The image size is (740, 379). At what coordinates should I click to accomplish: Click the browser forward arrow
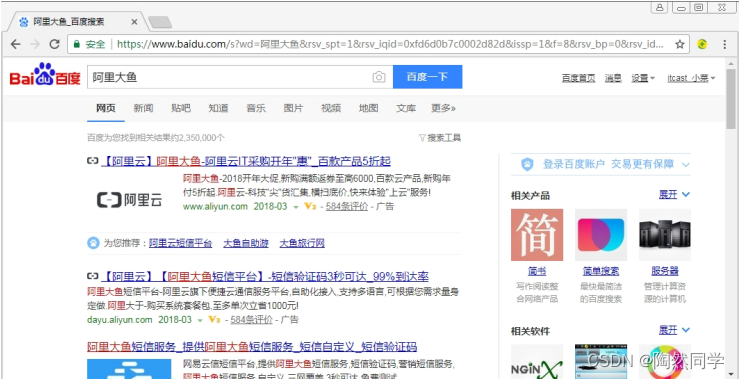35,44
